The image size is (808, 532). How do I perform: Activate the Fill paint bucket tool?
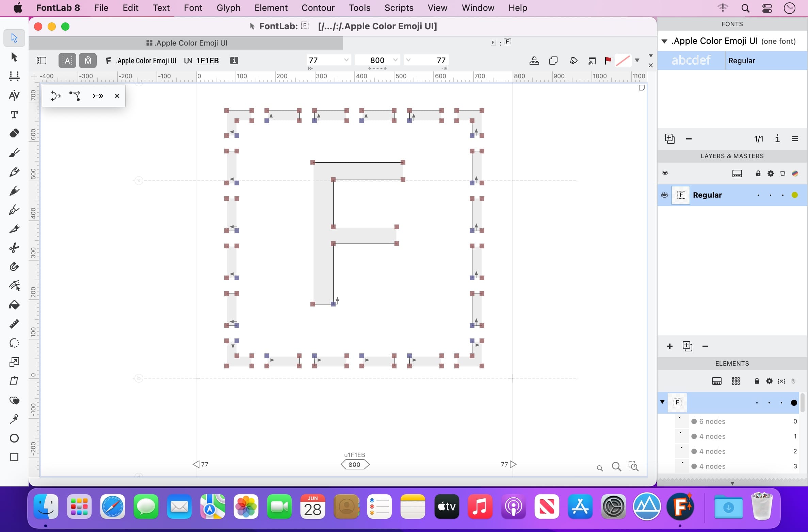(14, 305)
